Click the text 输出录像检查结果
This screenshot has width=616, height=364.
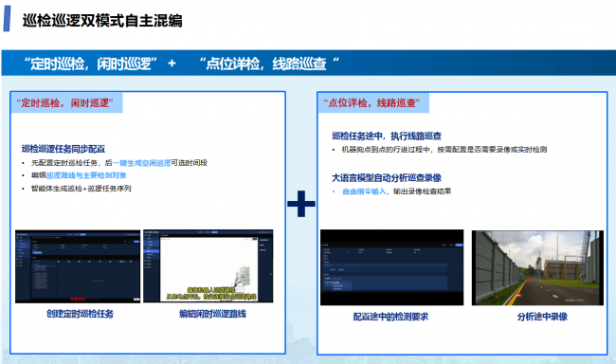422,191
